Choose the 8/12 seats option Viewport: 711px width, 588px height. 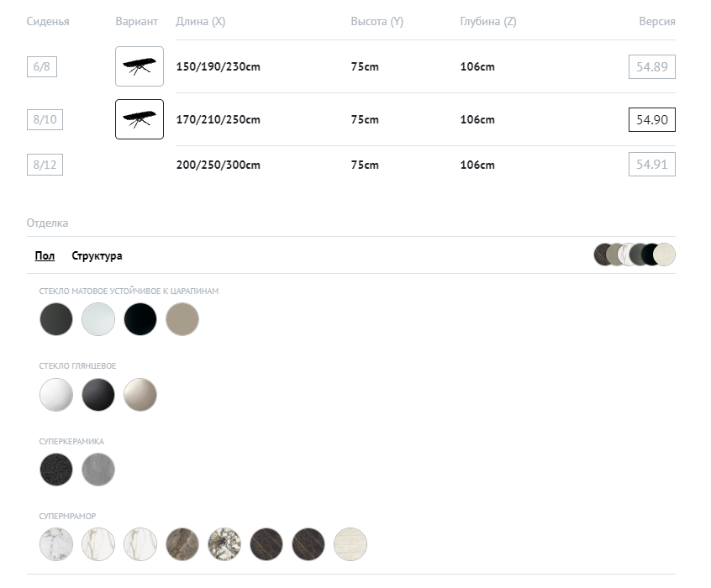pyautogui.click(x=45, y=165)
